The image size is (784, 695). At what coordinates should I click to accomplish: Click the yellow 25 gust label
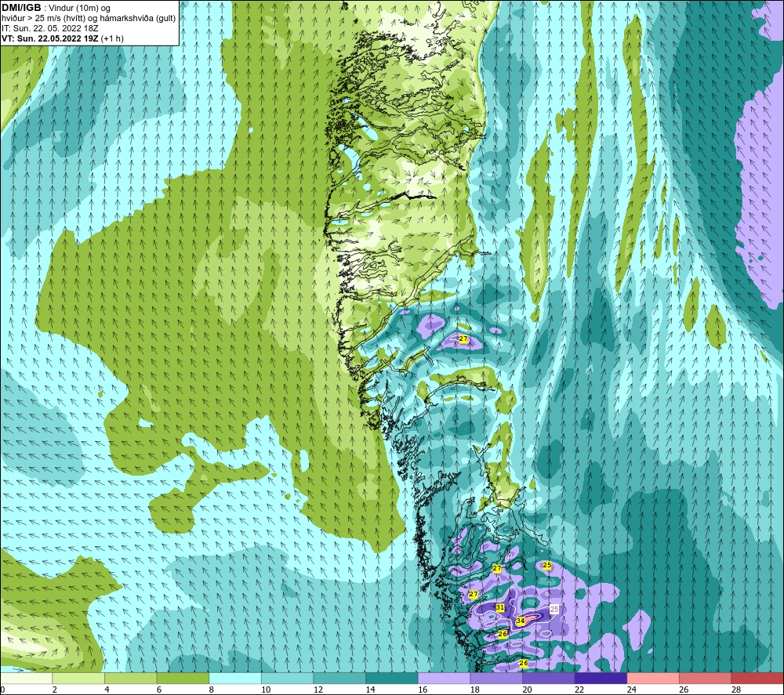pyautogui.click(x=547, y=565)
